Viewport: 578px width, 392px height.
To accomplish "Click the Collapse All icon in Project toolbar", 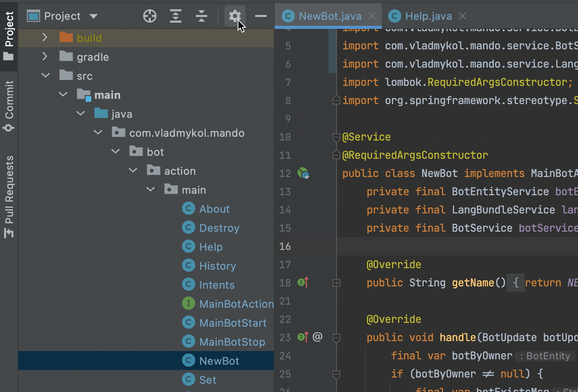I will coord(201,16).
